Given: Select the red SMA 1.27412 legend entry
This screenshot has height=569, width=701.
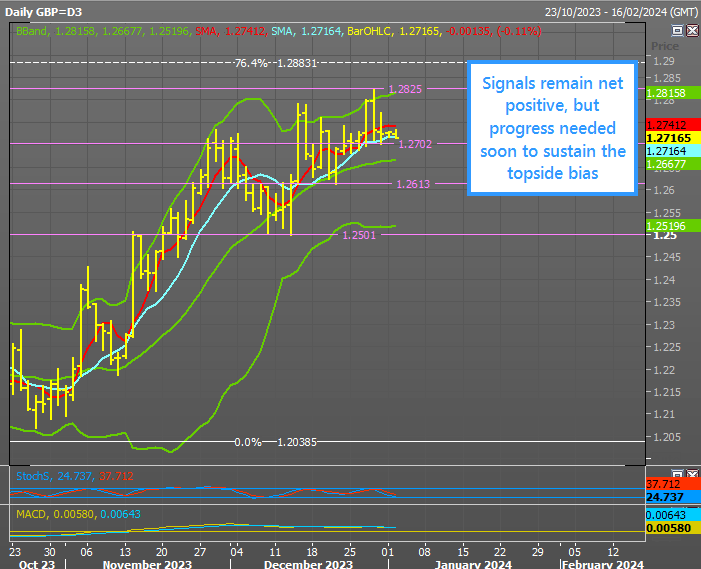Looking at the screenshot, I should (x=230, y=31).
